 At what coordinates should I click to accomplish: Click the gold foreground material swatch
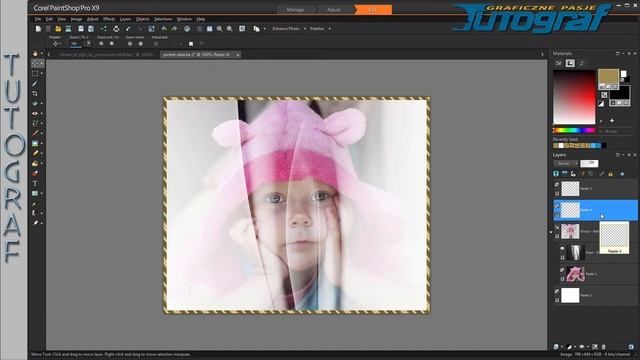(608, 77)
